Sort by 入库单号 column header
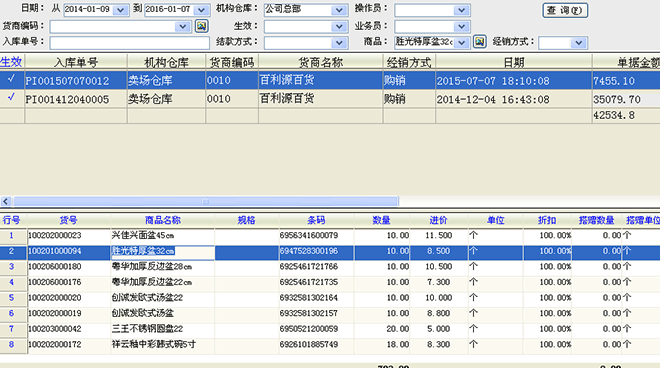Screen dimensions: 660x368 pos(76,62)
